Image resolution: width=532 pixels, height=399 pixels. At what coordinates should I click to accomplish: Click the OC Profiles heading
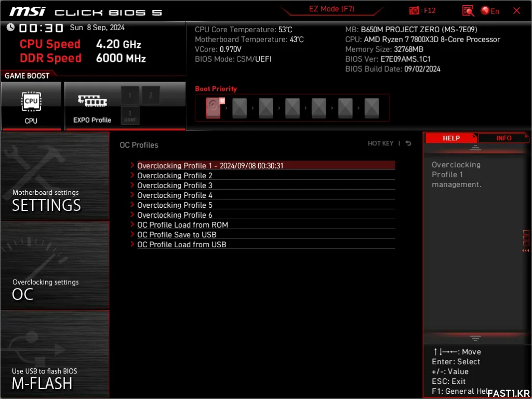pyautogui.click(x=139, y=145)
